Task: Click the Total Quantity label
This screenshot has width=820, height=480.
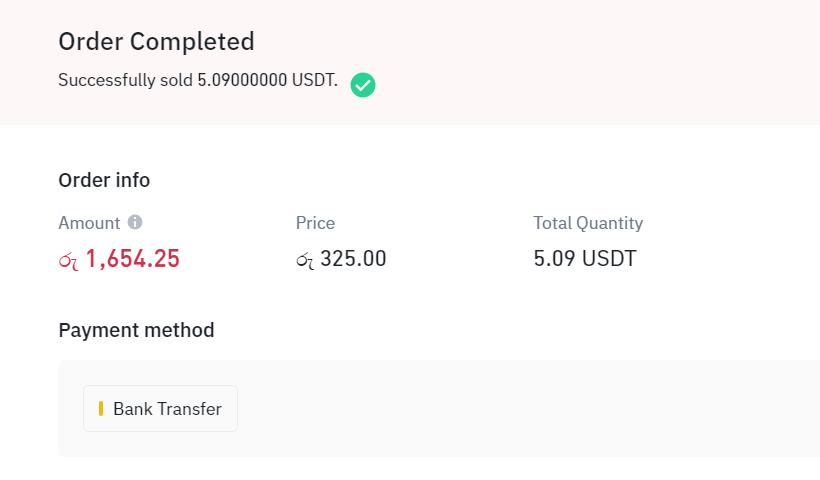Action: (588, 223)
